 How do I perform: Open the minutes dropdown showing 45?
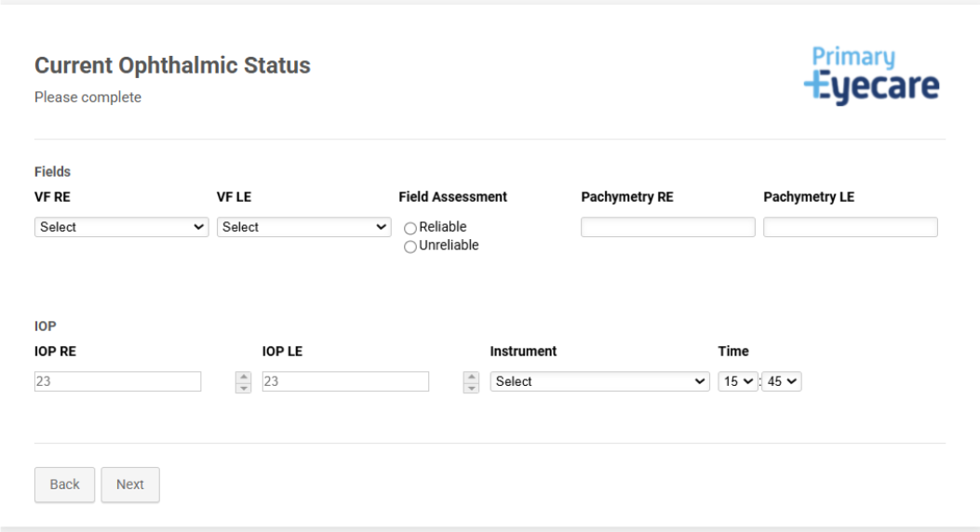[782, 381]
